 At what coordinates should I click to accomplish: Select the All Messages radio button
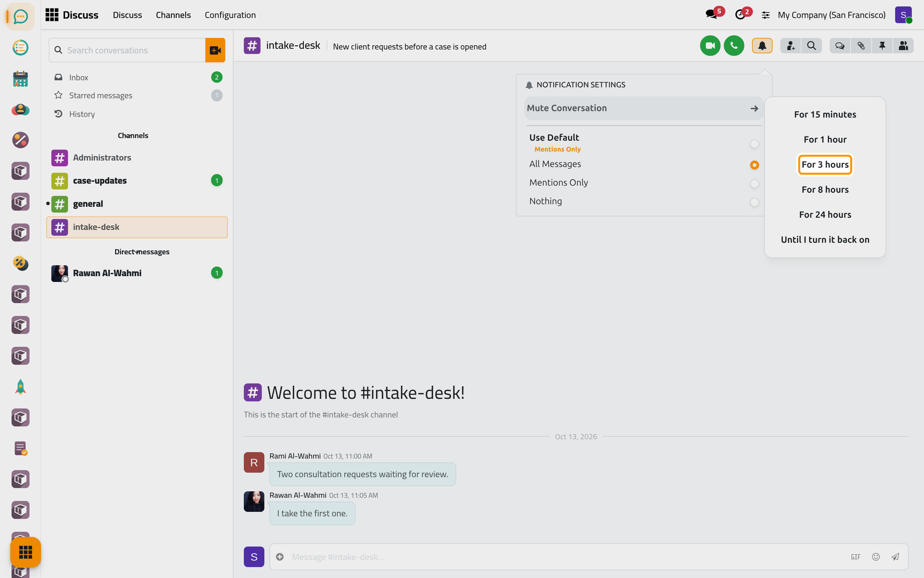tap(754, 165)
